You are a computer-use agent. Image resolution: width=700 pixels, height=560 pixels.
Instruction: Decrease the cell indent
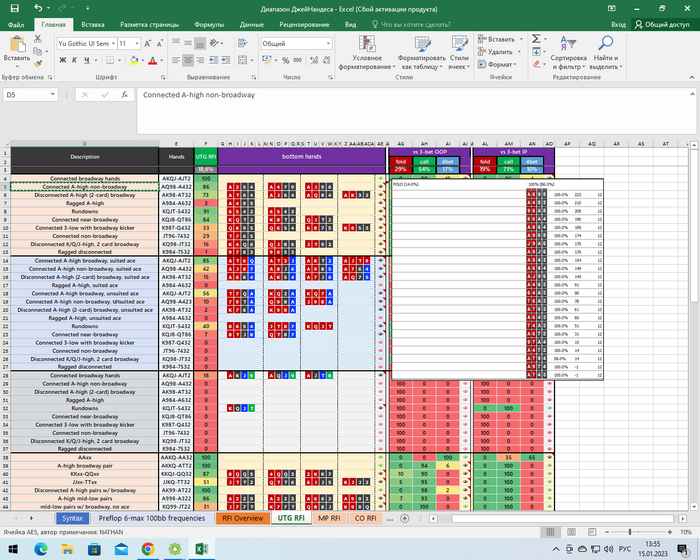click(x=214, y=60)
